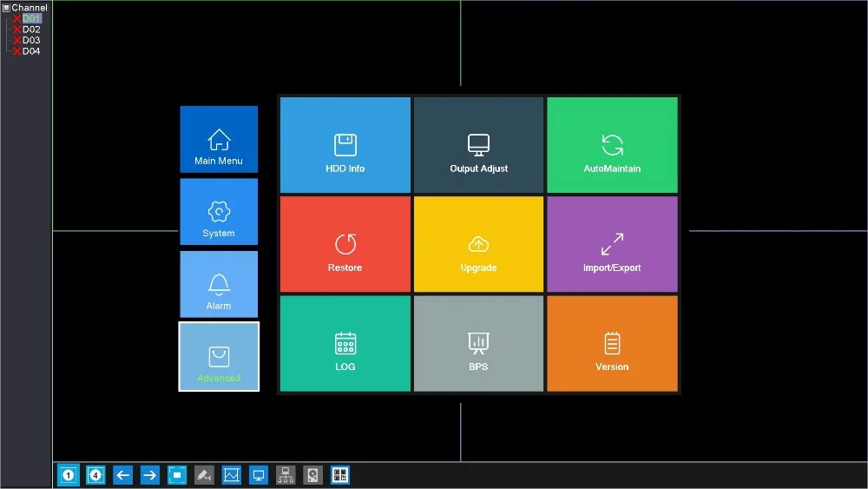Screen dimensions: 868x489
Task: Open the Alarm menu section
Action: (219, 284)
